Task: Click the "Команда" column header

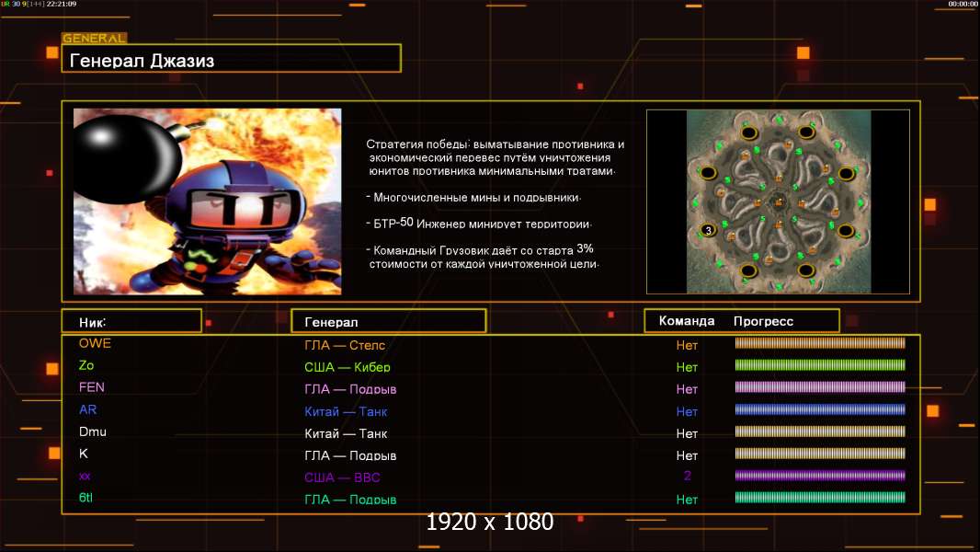Action: point(687,321)
